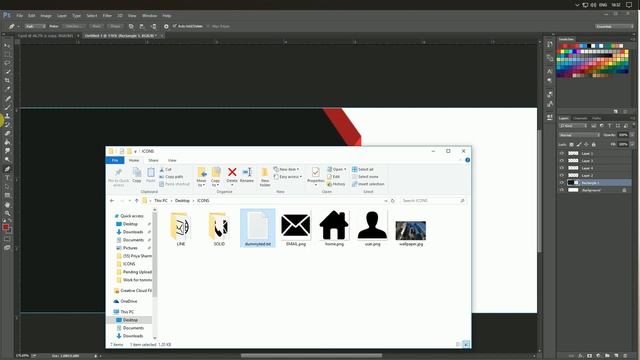Hide the Background layer
Screen dimensions: 640x360
tap(562, 190)
